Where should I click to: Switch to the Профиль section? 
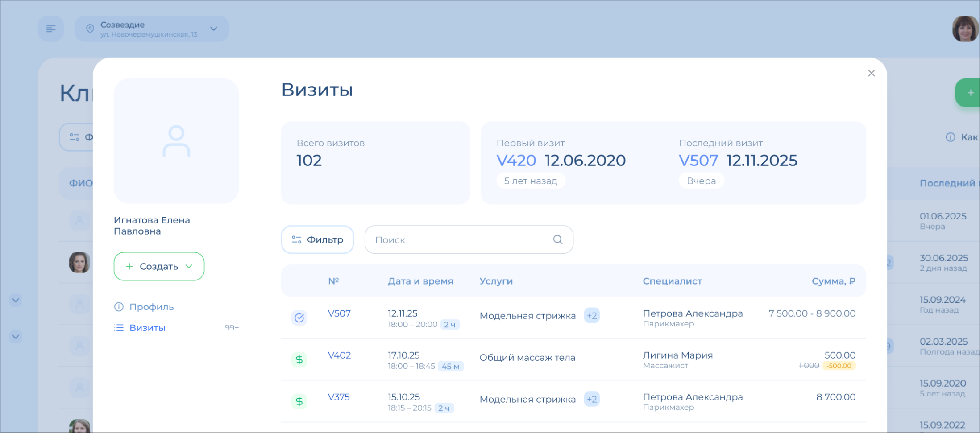pyautogui.click(x=151, y=307)
